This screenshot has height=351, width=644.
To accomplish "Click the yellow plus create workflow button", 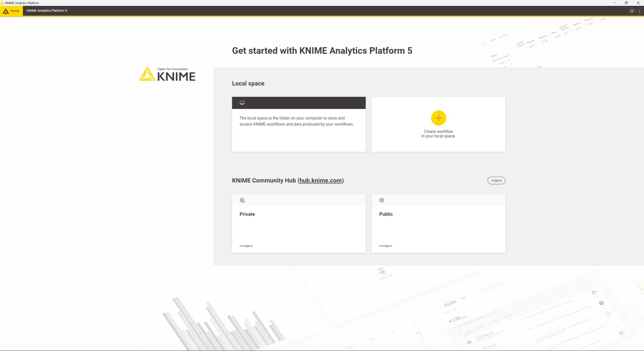I will 438,118.
